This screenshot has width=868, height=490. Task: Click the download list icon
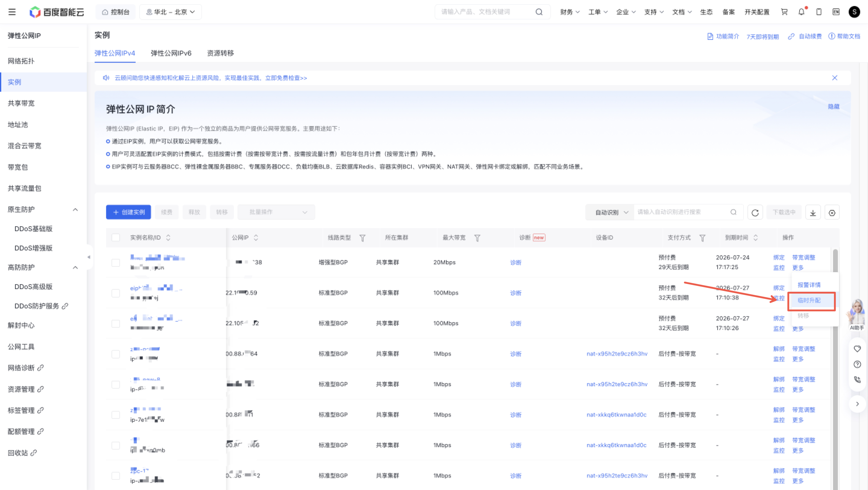[x=813, y=212]
